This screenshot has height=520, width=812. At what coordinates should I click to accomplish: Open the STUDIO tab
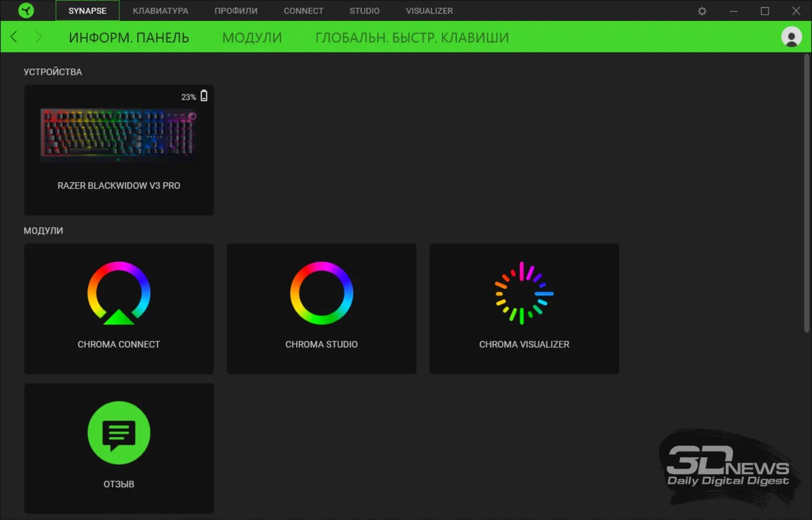click(364, 10)
